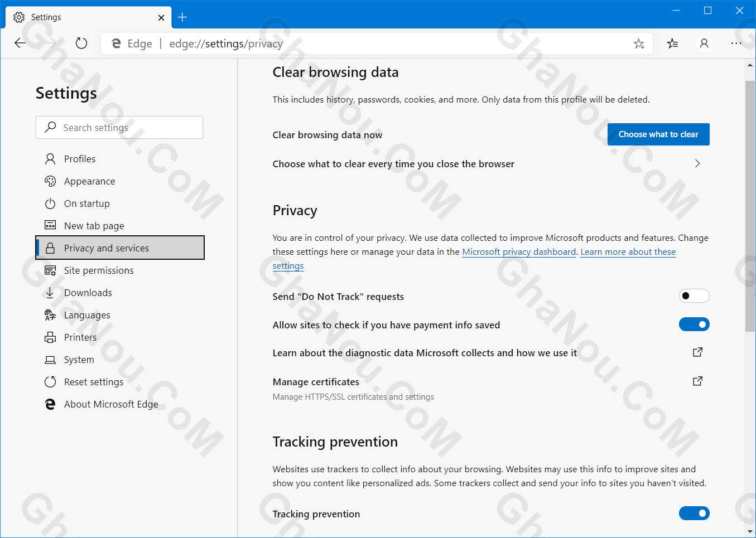This screenshot has width=756, height=538.
Task: Click the On startup power icon
Action: pos(50,203)
